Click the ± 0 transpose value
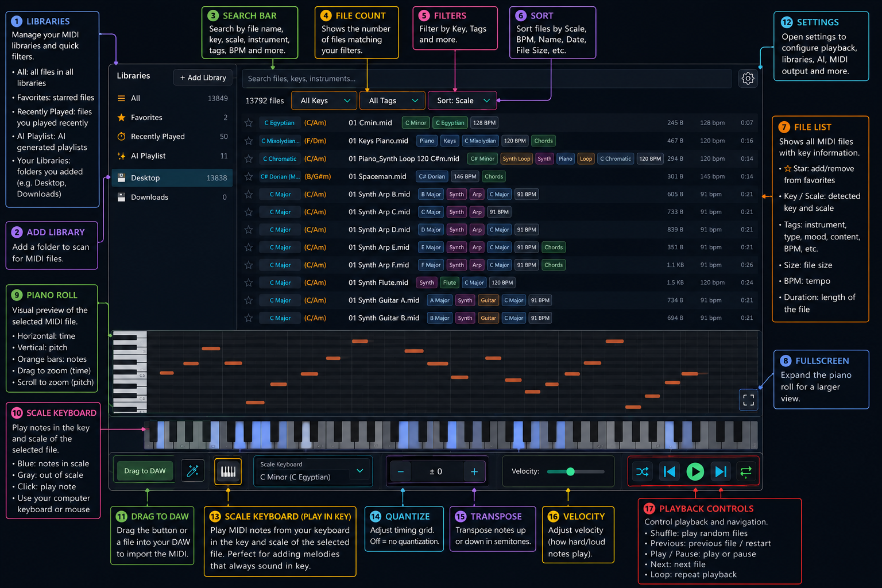This screenshot has width=882, height=588. tap(436, 471)
